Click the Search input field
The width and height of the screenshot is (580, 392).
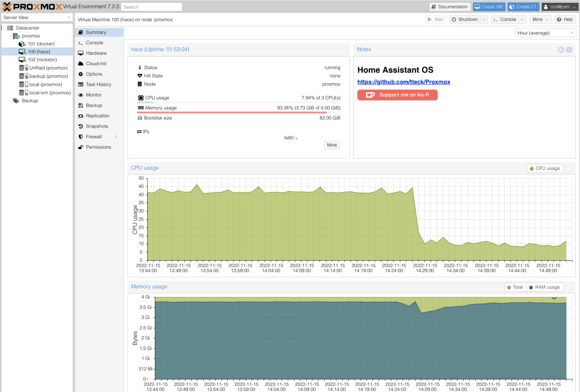pyautogui.click(x=152, y=7)
